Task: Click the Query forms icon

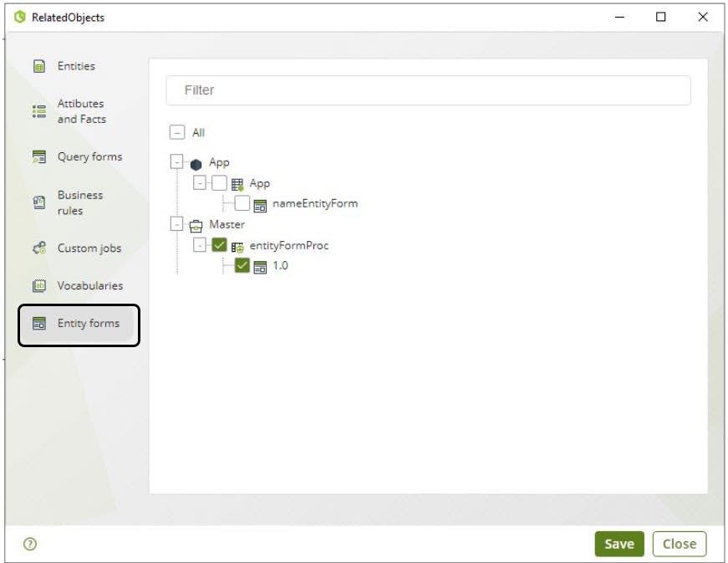Action: (39, 157)
